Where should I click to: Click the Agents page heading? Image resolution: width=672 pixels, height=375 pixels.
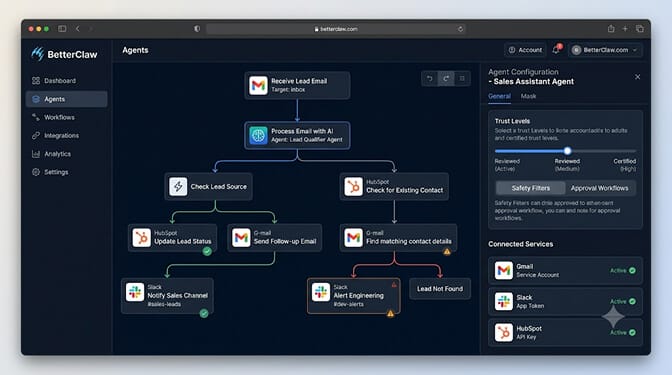(135, 50)
